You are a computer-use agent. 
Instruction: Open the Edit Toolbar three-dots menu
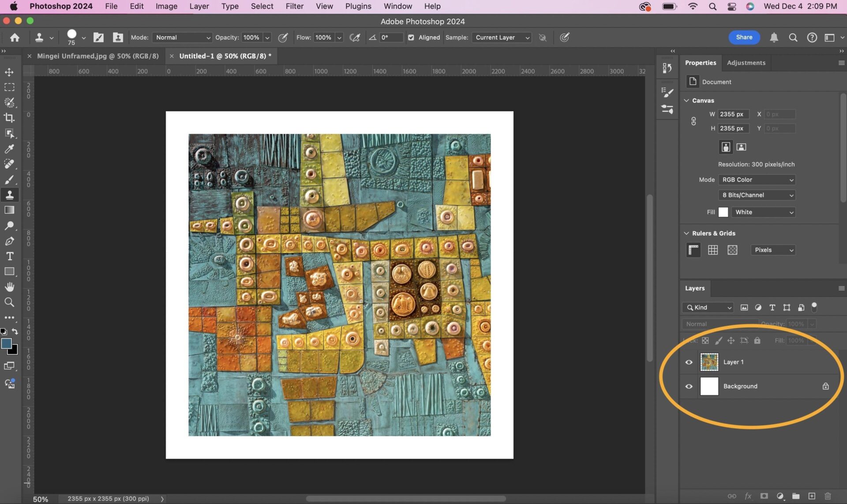9,317
